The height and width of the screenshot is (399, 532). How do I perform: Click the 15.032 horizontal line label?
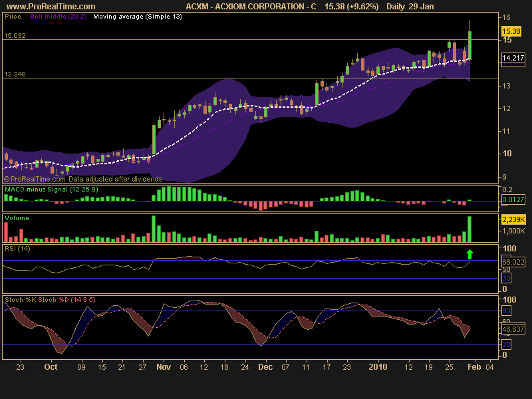pos(15,36)
